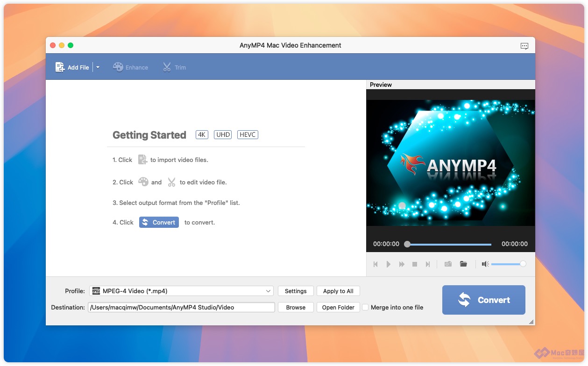Mute the preview volume speaker icon
The height and width of the screenshot is (366, 588).
(x=485, y=264)
